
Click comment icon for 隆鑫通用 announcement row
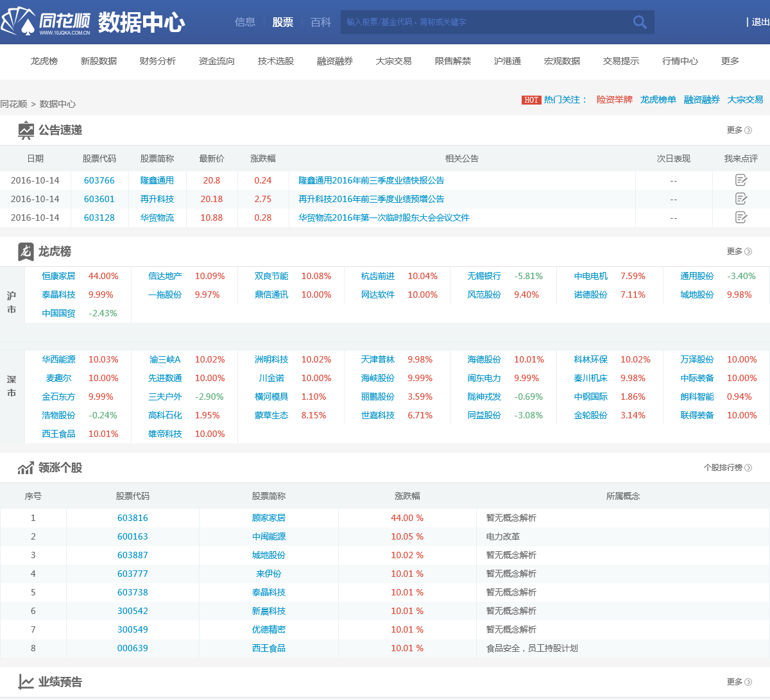[741, 180]
